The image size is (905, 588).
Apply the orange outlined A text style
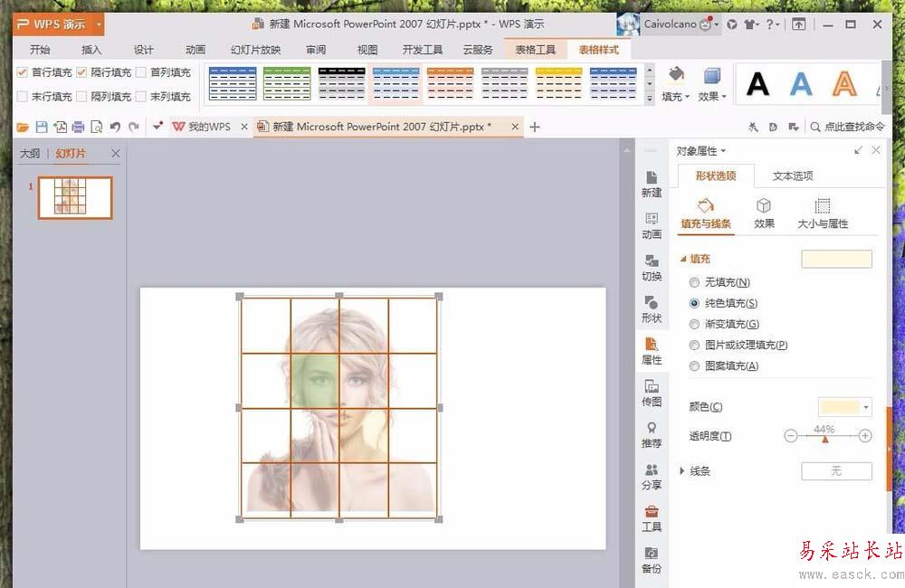[844, 83]
